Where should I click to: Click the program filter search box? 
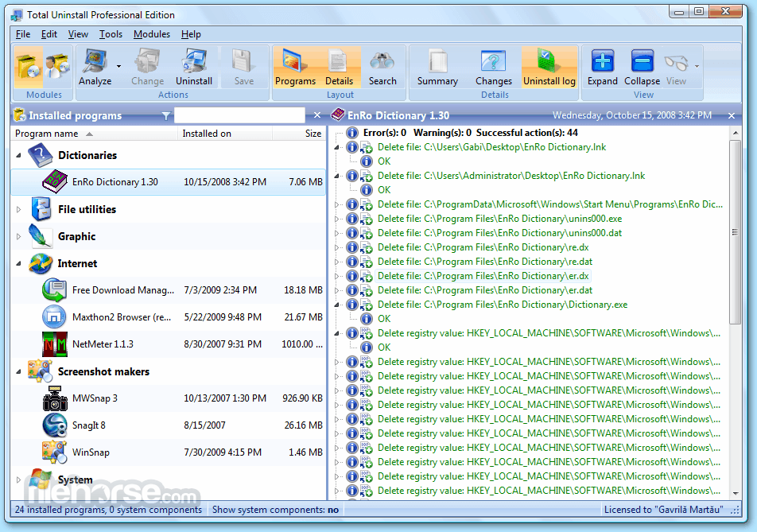click(239, 115)
